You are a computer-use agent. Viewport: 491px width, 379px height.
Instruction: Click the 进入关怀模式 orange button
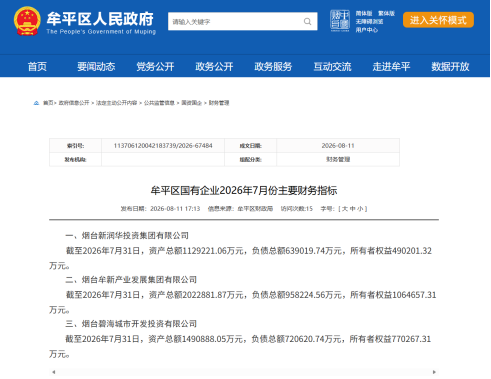click(438, 20)
